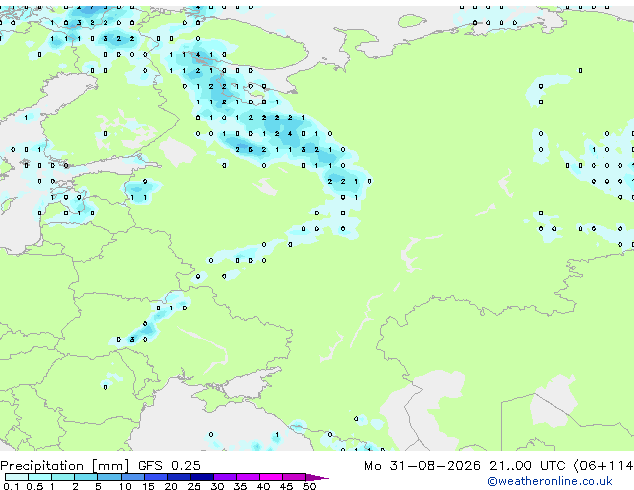Click the '50' legend scale label
Image resolution: width=634 pixels, height=490 pixels.
click(309, 486)
